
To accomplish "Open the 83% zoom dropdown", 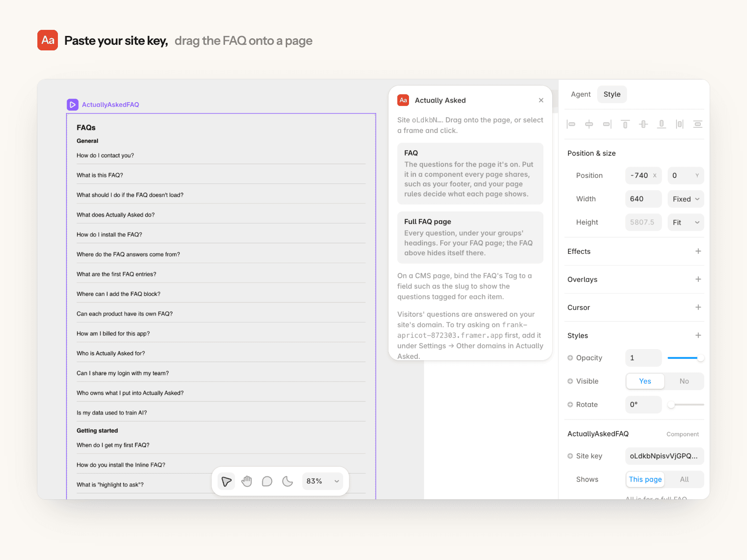I will (323, 481).
